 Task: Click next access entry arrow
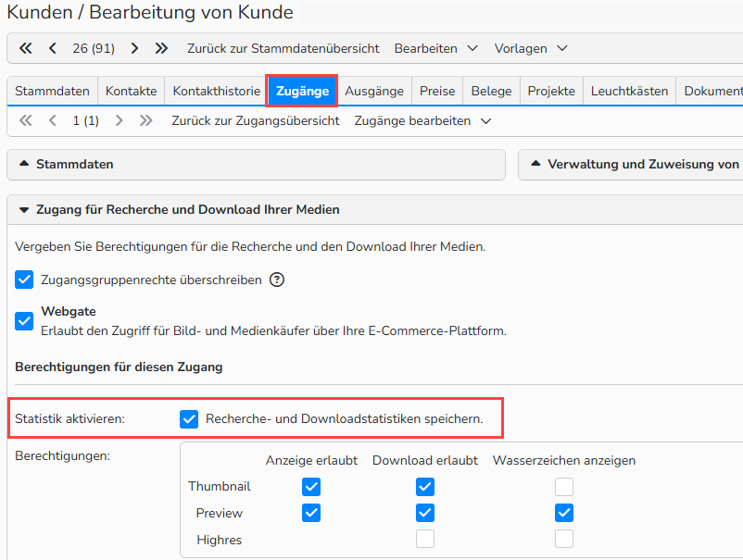point(119,120)
